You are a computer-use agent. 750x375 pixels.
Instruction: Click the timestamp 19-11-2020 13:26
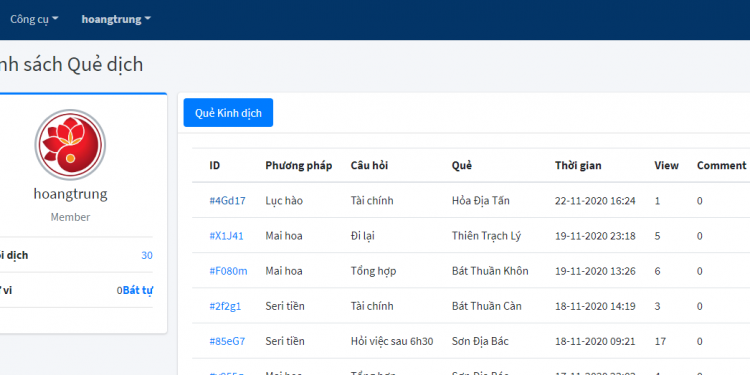click(x=595, y=271)
